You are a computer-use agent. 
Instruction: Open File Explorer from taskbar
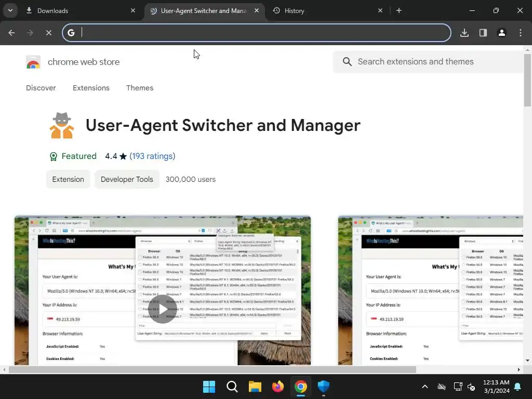pyautogui.click(x=255, y=387)
